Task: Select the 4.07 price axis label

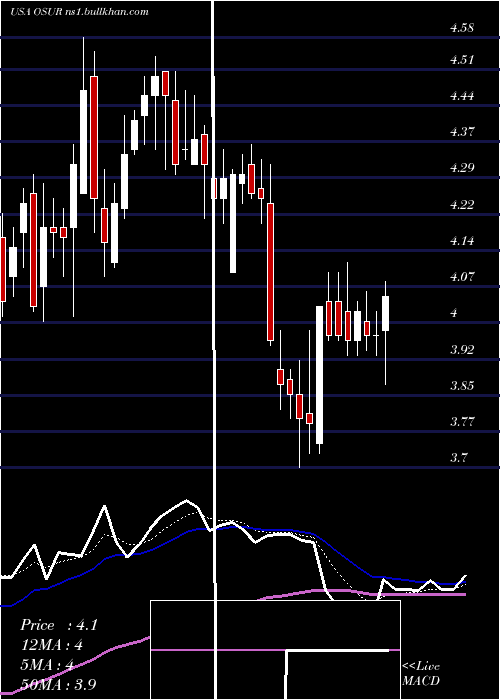Action: coord(462,277)
